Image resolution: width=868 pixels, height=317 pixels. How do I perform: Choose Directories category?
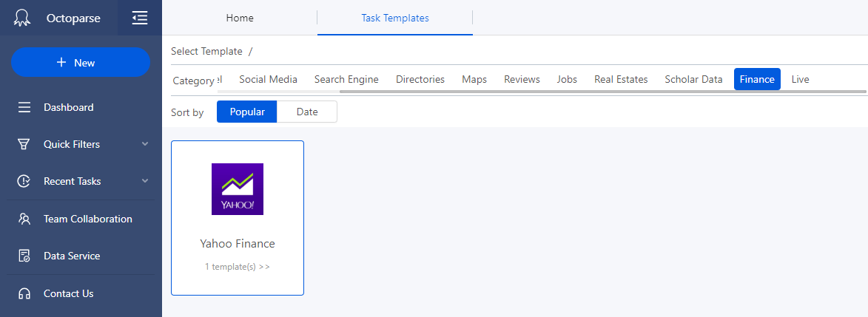coord(420,79)
